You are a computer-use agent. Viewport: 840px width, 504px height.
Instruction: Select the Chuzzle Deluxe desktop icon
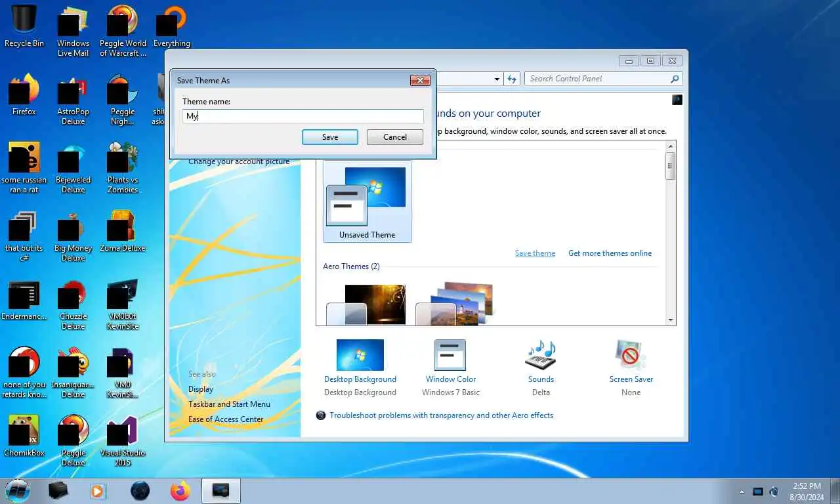tap(73, 305)
